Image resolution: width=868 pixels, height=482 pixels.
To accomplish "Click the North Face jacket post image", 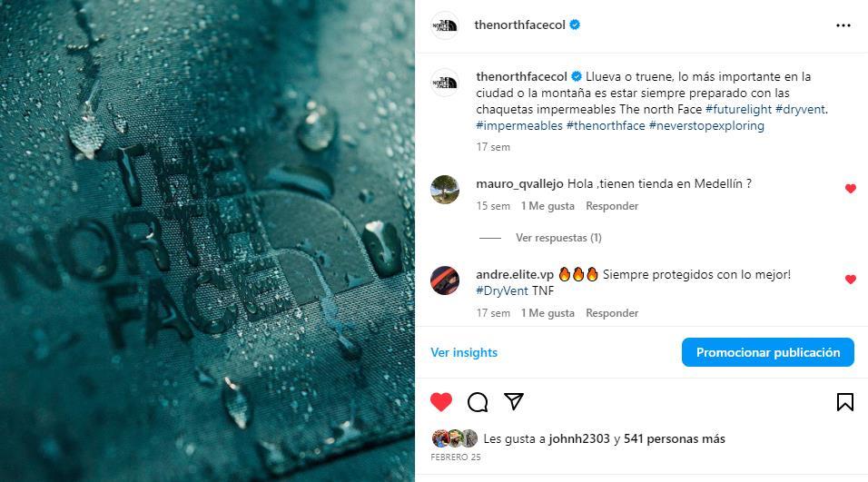I will [207, 241].
